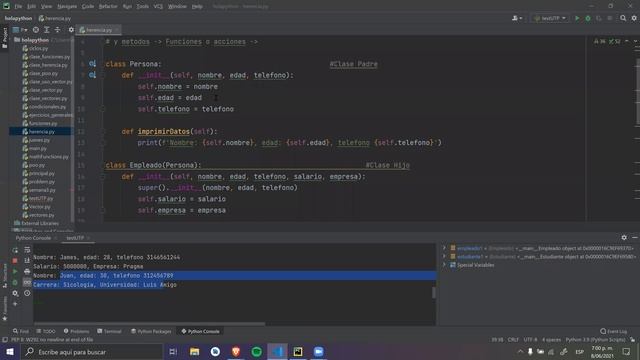The width and height of the screenshot is (640, 360).
Task: Open PyCharm icon in the taskbar
Action: (298, 351)
